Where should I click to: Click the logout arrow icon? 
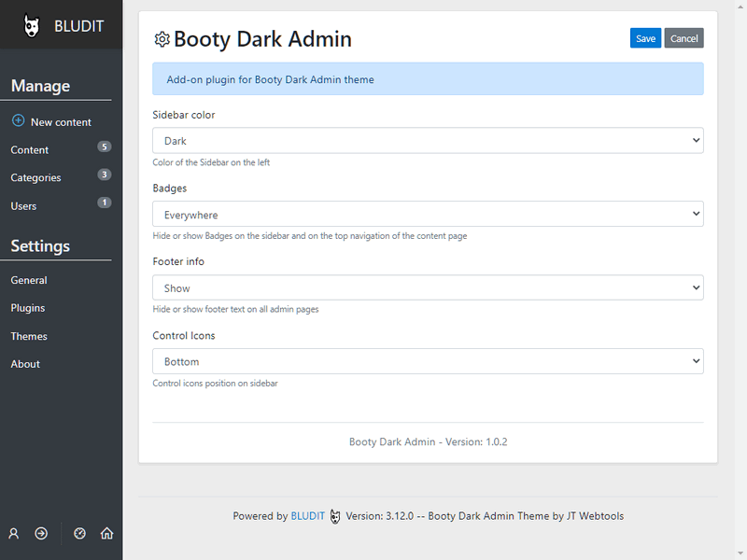[41, 533]
